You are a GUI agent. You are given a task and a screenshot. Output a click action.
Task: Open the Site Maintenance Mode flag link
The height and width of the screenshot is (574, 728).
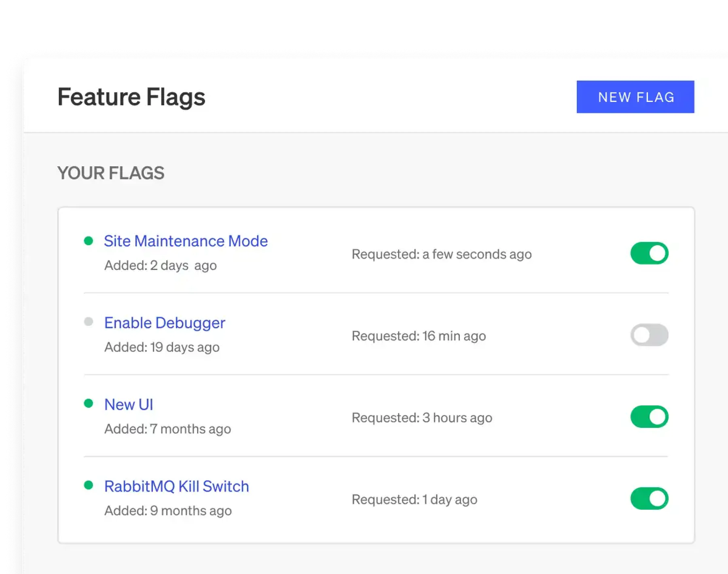click(185, 241)
